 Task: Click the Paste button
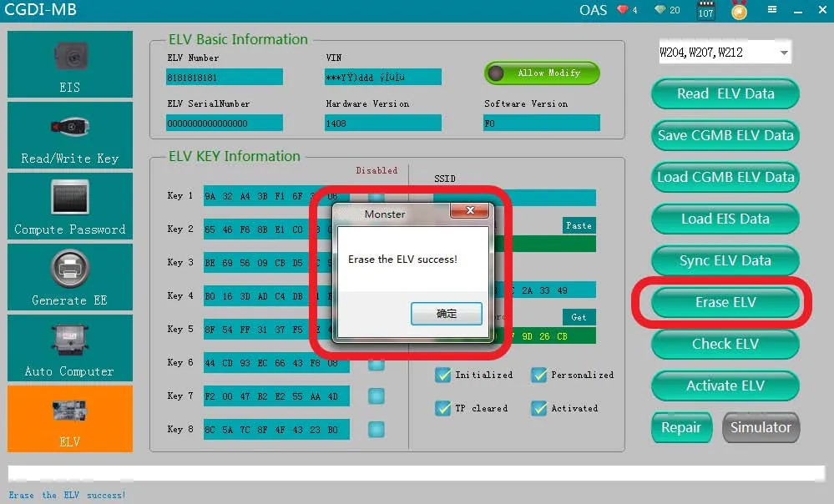coord(579,225)
